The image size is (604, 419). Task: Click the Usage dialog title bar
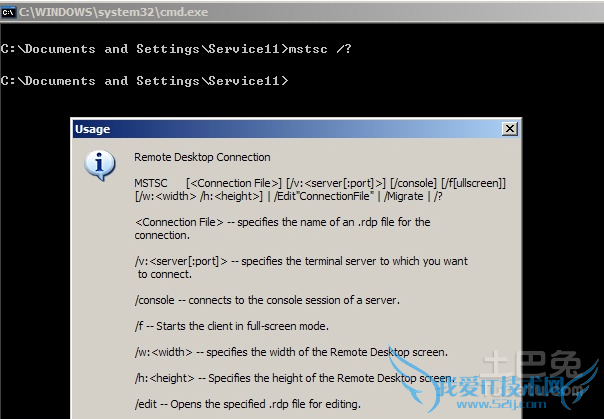tap(297, 129)
